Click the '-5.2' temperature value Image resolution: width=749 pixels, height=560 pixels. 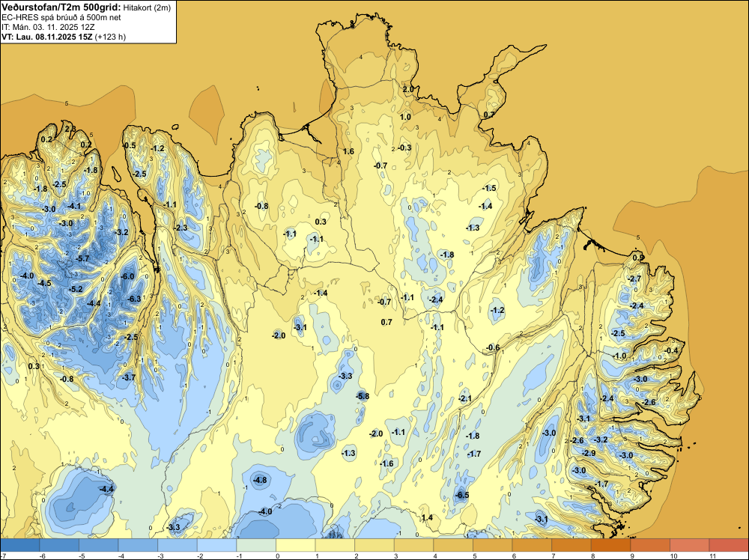pos(76,289)
